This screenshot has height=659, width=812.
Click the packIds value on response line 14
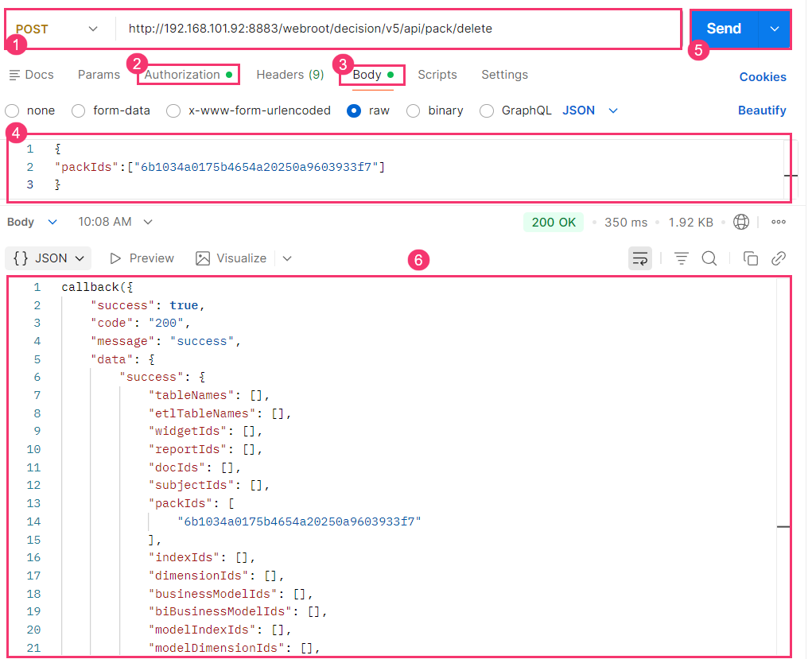(299, 521)
